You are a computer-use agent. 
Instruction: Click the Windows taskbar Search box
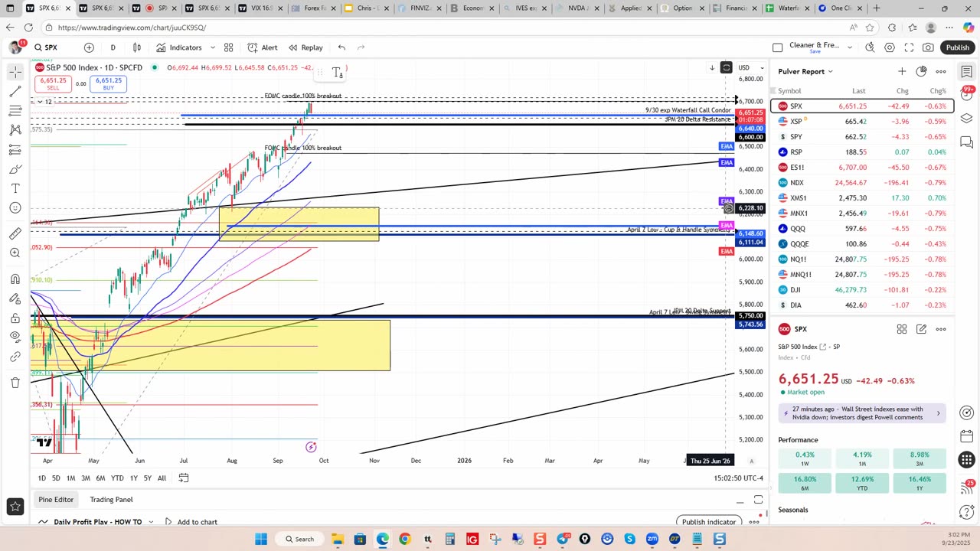coord(299,539)
